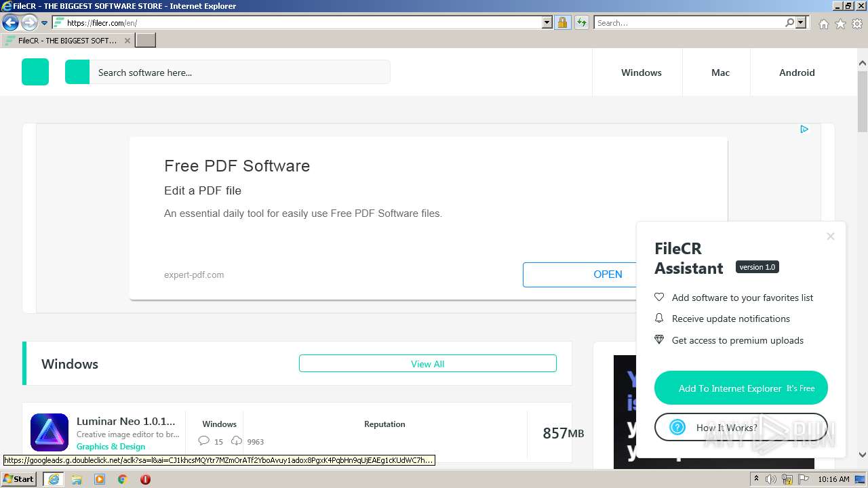Viewport: 868px width, 488px height.
Task: Click View All in Windows section
Action: tap(427, 364)
